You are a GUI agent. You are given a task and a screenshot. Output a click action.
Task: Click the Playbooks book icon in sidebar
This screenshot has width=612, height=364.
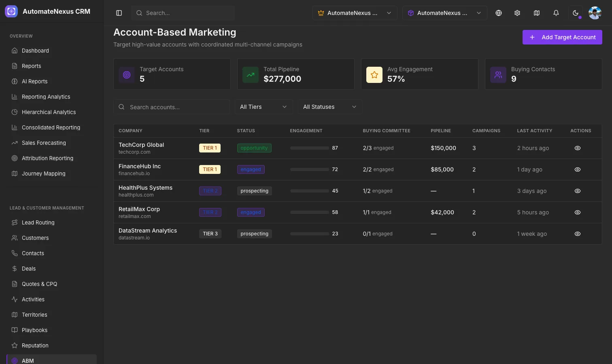pyautogui.click(x=15, y=330)
